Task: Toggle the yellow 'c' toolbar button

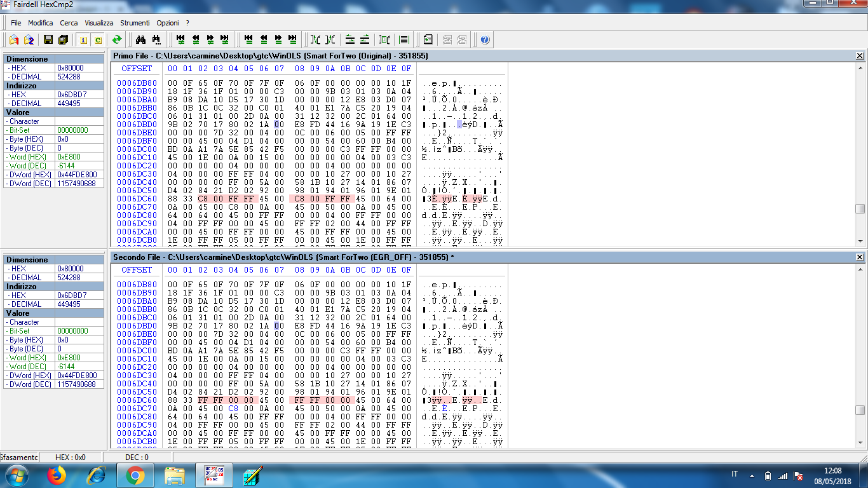Action: pyautogui.click(x=98, y=40)
